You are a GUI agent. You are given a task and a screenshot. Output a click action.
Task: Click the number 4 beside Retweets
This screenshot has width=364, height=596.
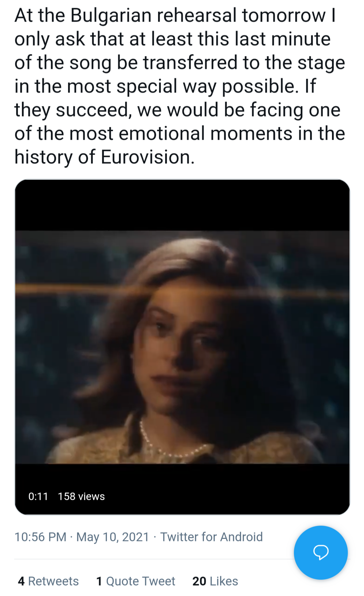click(21, 581)
